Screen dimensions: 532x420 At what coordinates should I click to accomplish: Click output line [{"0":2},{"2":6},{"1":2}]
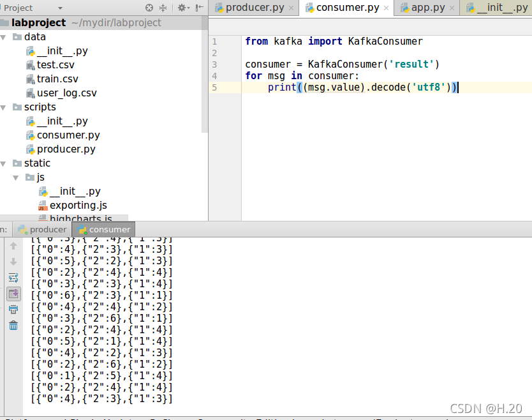pos(102,364)
